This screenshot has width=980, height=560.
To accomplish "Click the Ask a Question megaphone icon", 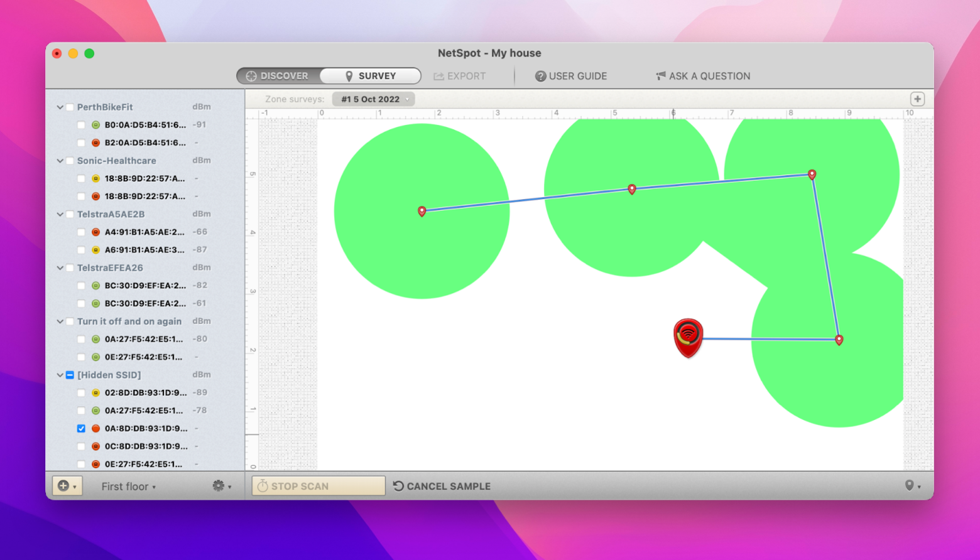I will pyautogui.click(x=661, y=76).
